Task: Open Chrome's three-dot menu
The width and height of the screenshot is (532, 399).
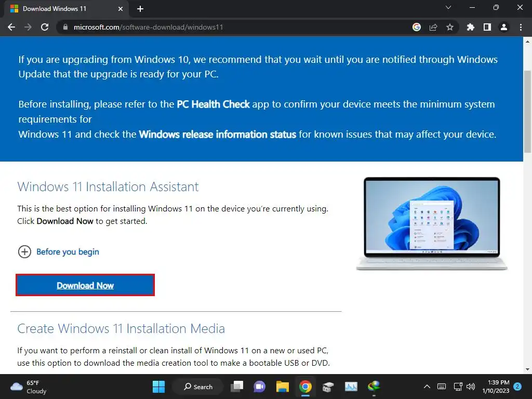Action: (x=521, y=27)
